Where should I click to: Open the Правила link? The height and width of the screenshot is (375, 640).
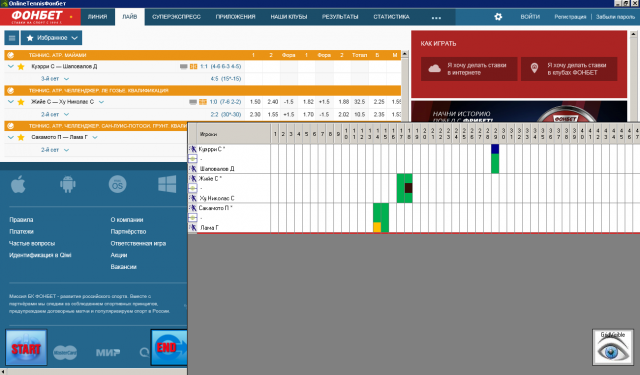(x=21, y=220)
